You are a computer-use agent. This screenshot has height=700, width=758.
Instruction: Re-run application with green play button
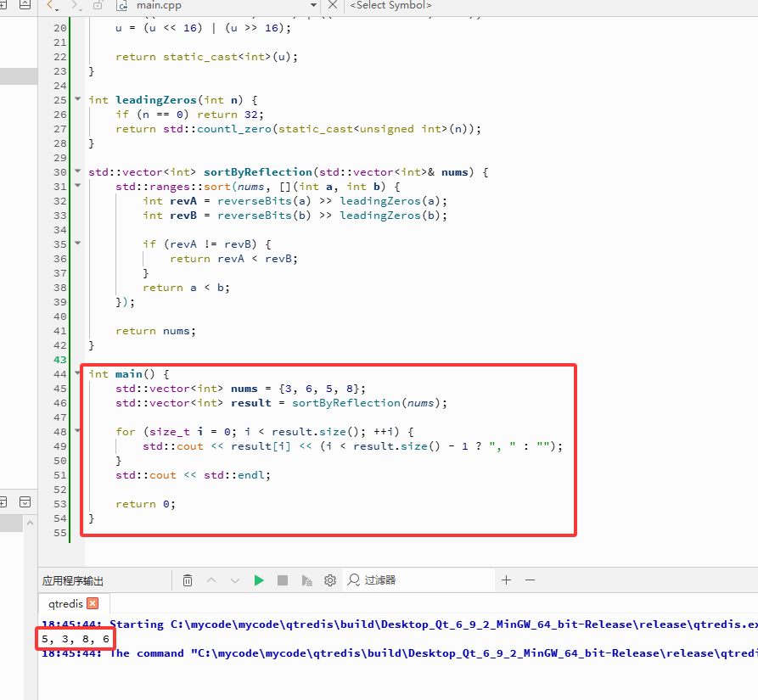coord(259,580)
